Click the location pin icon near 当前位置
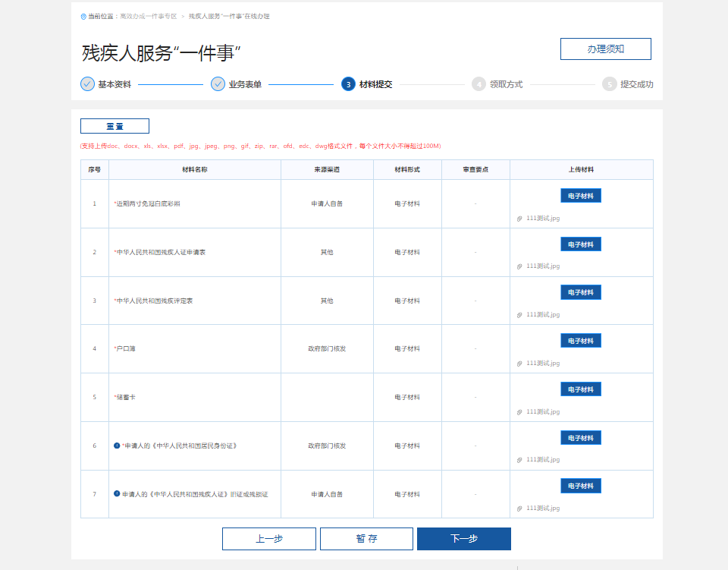Viewport: 728px width, 570px height. coord(83,16)
